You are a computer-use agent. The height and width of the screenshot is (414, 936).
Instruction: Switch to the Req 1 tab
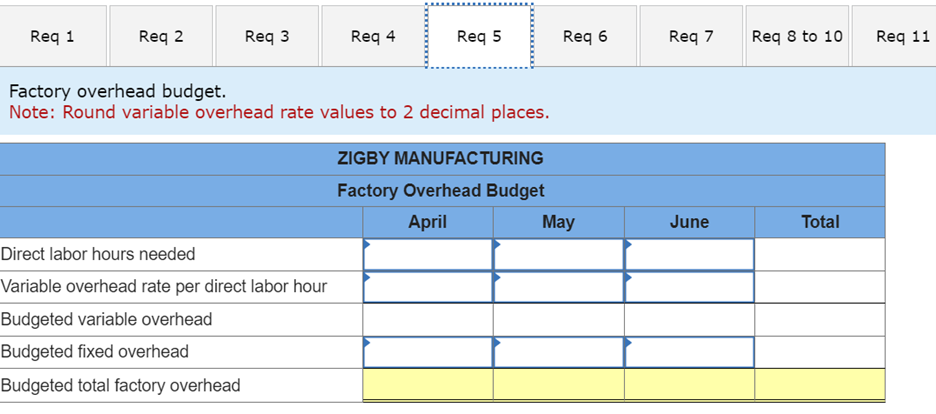point(53,36)
